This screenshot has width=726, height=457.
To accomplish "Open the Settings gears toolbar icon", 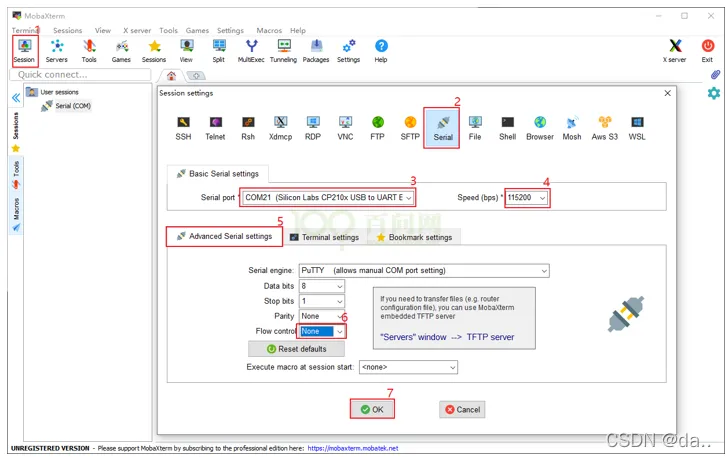I will [x=349, y=50].
